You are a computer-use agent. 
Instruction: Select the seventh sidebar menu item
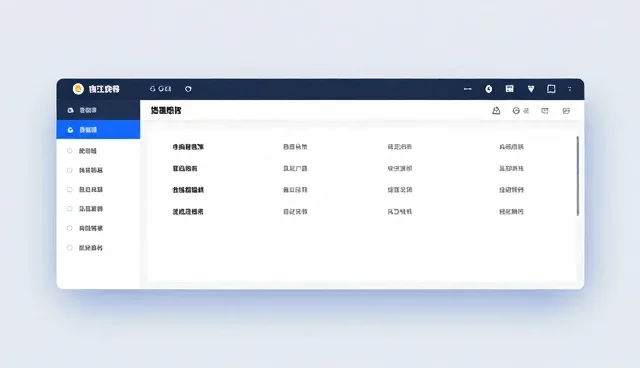98,228
